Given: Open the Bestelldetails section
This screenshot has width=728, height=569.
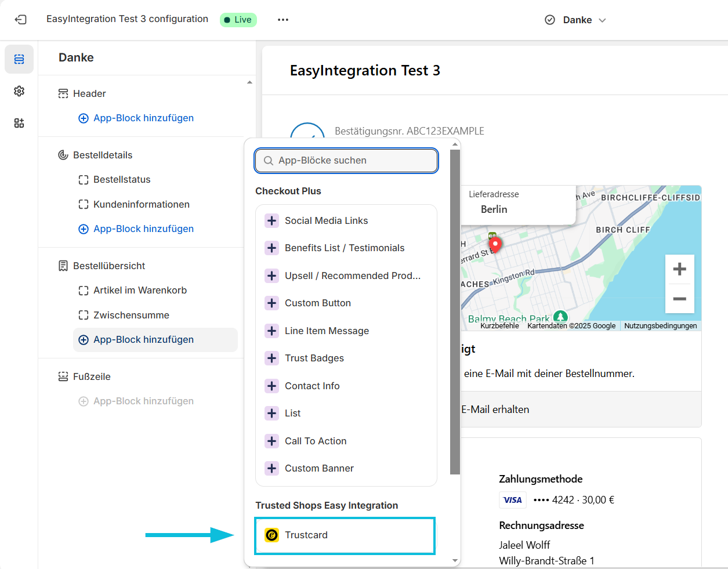Looking at the screenshot, I should [x=103, y=155].
